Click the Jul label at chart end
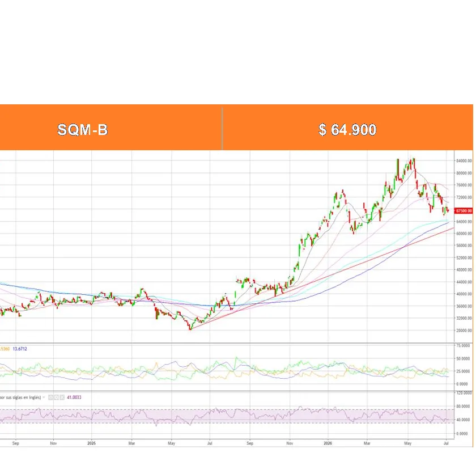Screen dimensions: 476x457 click(x=446, y=443)
